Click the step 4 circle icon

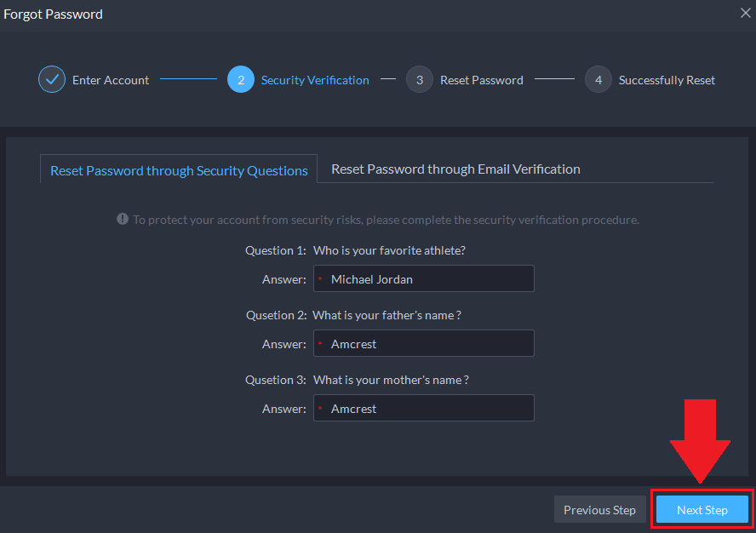click(x=598, y=80)
